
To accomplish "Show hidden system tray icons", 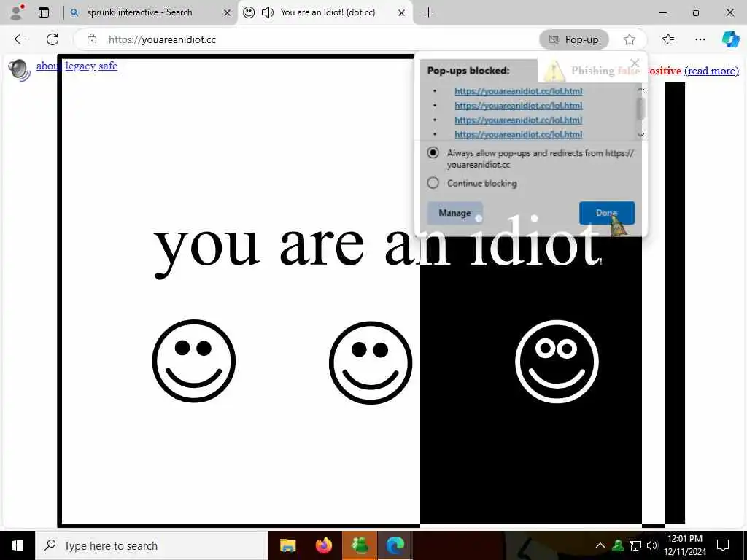I will tap(600, 545).
